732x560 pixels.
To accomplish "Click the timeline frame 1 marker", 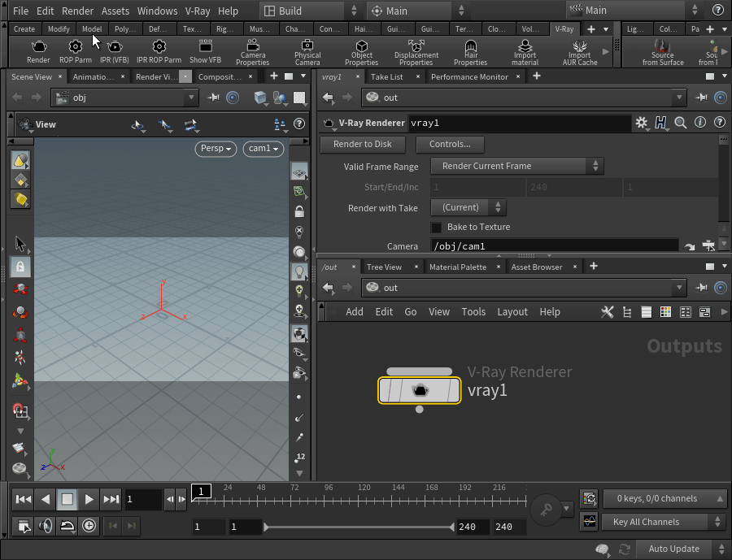I will pyautogui.click(x=201, y=491).
